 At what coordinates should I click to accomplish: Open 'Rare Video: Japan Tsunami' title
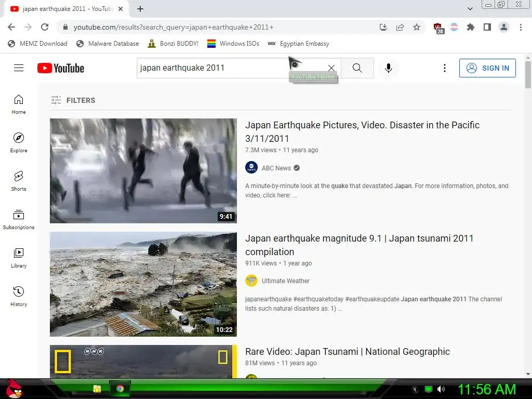click(348, 352)
